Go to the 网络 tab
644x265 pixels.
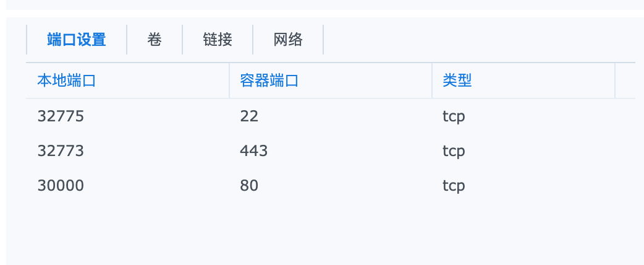point(288,40)
